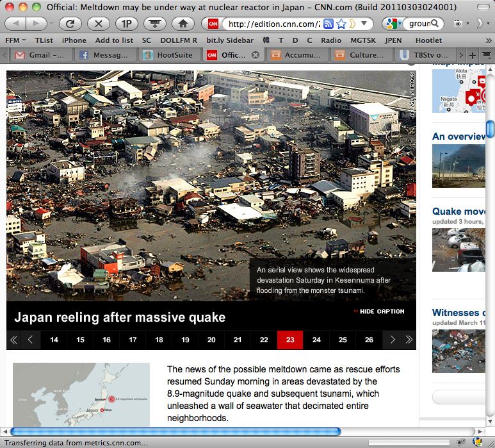Open the FFM bookmarks folder dropdown
Viewport: 495px width, 448px height.
click(x=15, y=40)
